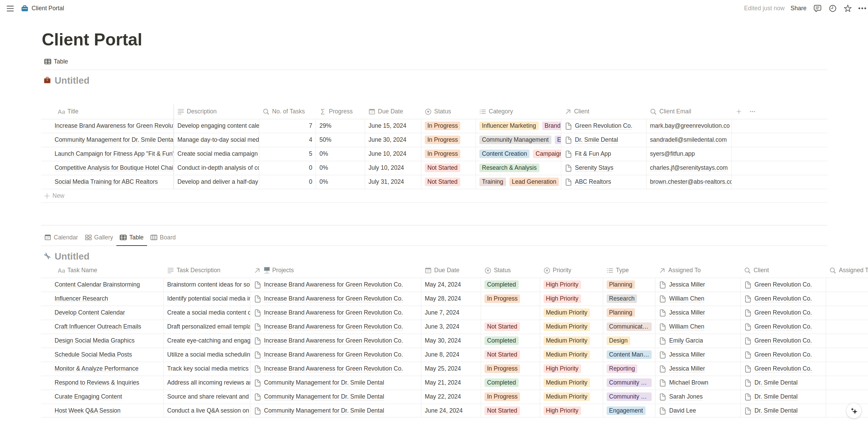Click the wrench icon beside second Untitled
Image resolution: width=868 pixels, height=430 pixels.
coord(47,256)
